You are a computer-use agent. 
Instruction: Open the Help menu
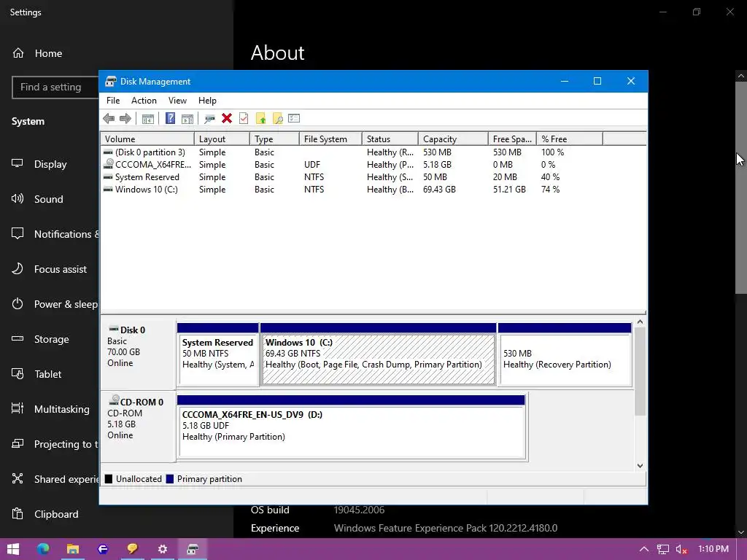pos(207,101)
